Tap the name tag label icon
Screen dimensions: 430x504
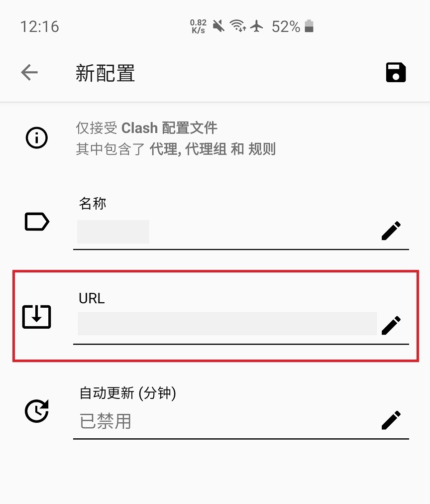37,222
